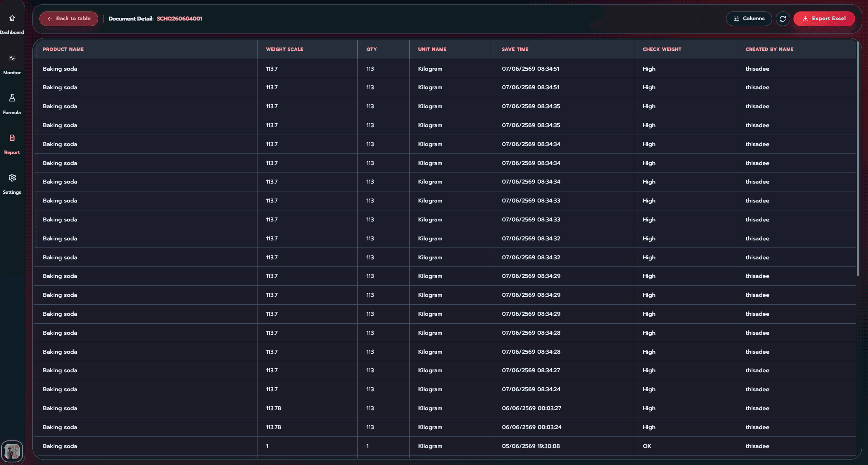Open the Report document icon
The height and width of the screenshot is (465, 868).
point(12,138)
